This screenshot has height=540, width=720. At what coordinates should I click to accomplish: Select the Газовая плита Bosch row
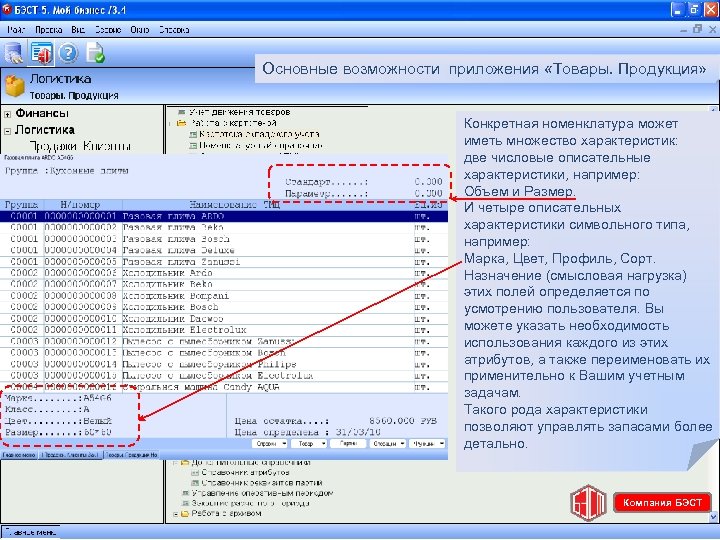click(224, 239)
